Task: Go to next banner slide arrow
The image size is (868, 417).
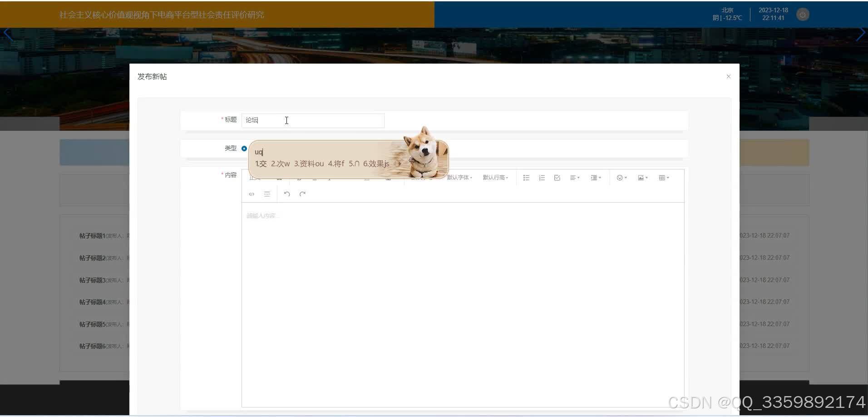Action: 860,35
